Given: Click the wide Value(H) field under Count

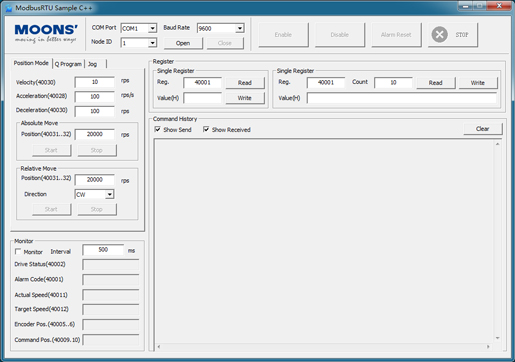Looking at the screenshot, I should pos(402,98).
